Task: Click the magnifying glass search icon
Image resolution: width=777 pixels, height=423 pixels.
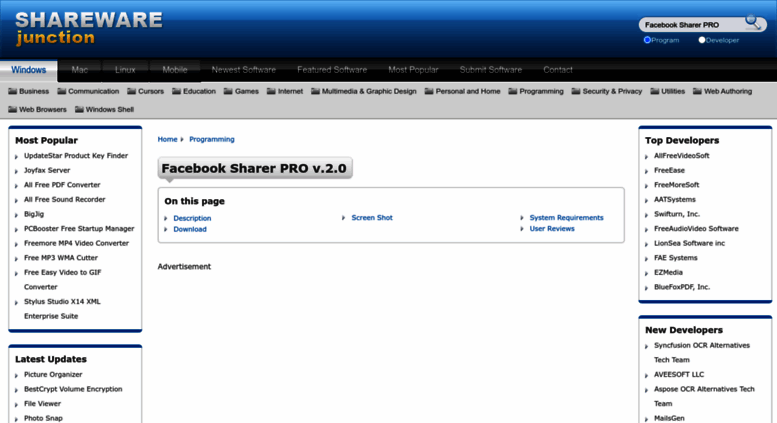Action: [x=753, y=22]
